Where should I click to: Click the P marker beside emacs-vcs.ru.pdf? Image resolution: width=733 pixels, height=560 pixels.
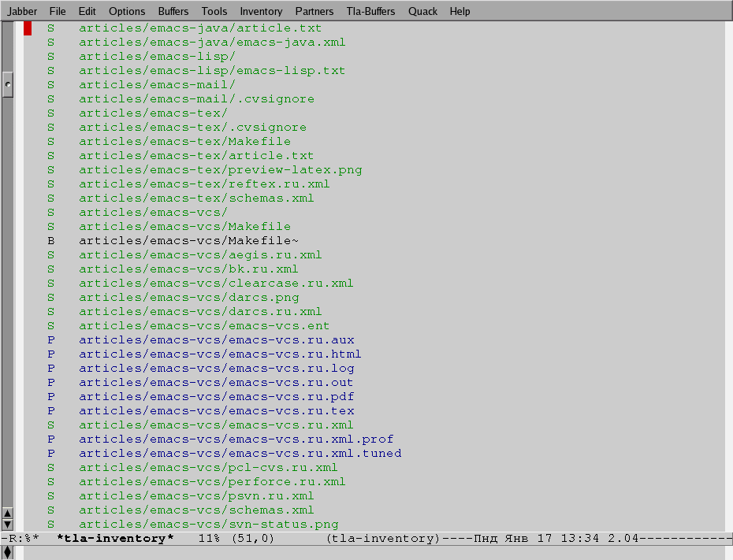51,397
